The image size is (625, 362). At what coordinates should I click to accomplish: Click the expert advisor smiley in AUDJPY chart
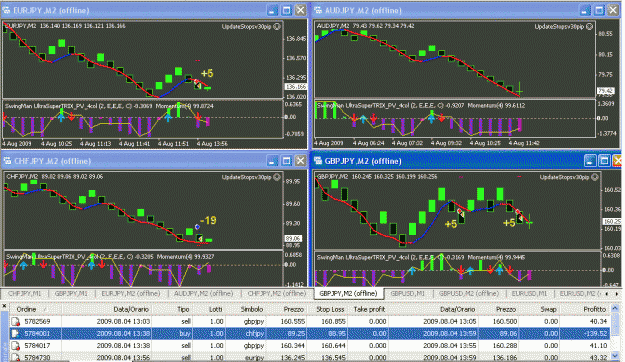click(x=590, y=27)
